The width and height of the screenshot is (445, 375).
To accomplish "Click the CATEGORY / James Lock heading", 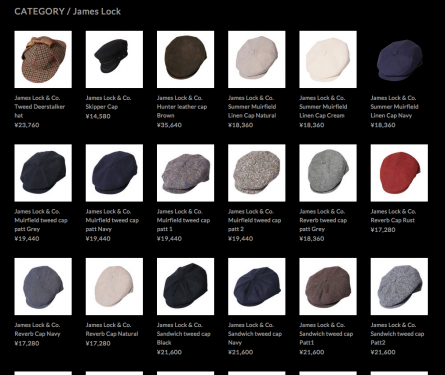I will point(67,11).
